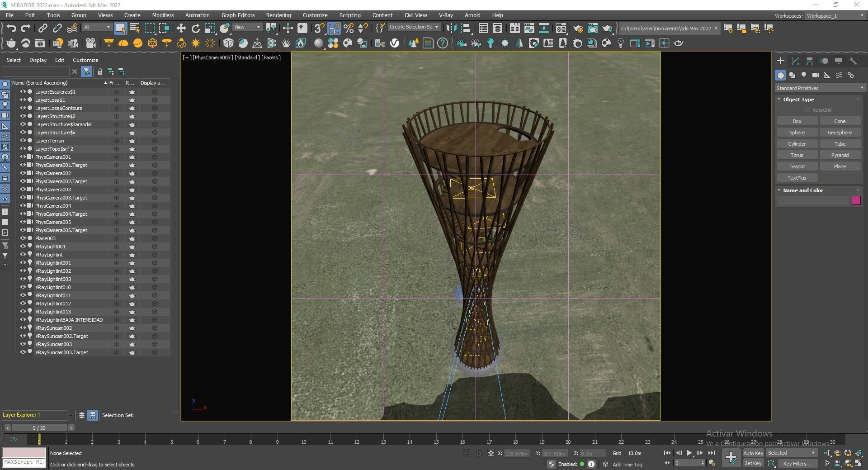
Task: Open the V-Ray menu
Action: click(x=446, y=15)
